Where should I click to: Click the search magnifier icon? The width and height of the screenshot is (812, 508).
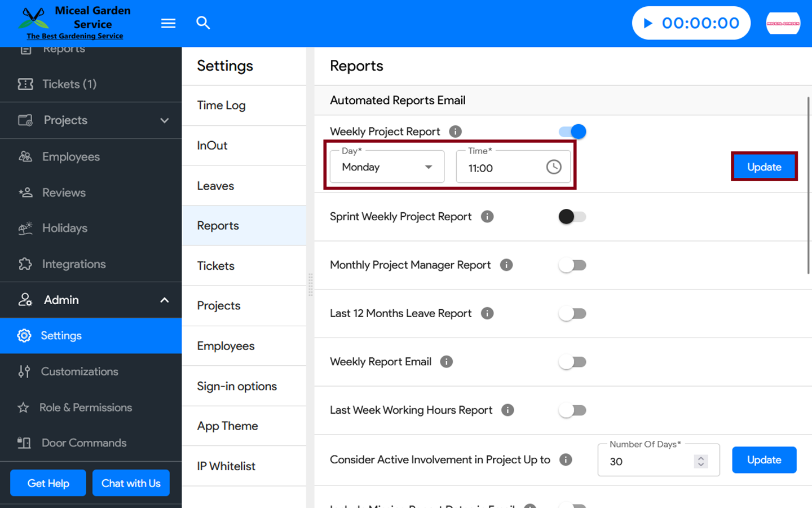[x=203, y=23]
